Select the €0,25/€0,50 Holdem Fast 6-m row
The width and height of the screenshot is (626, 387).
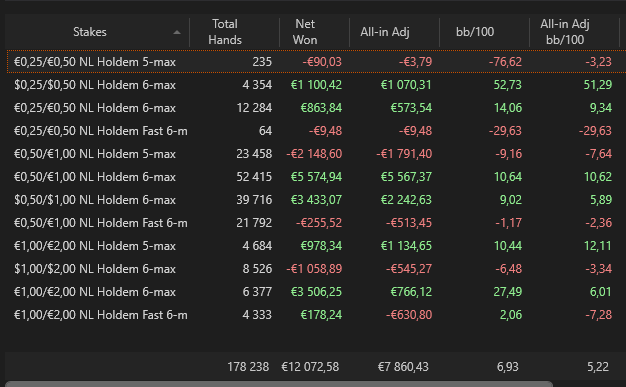pos(316,131)
